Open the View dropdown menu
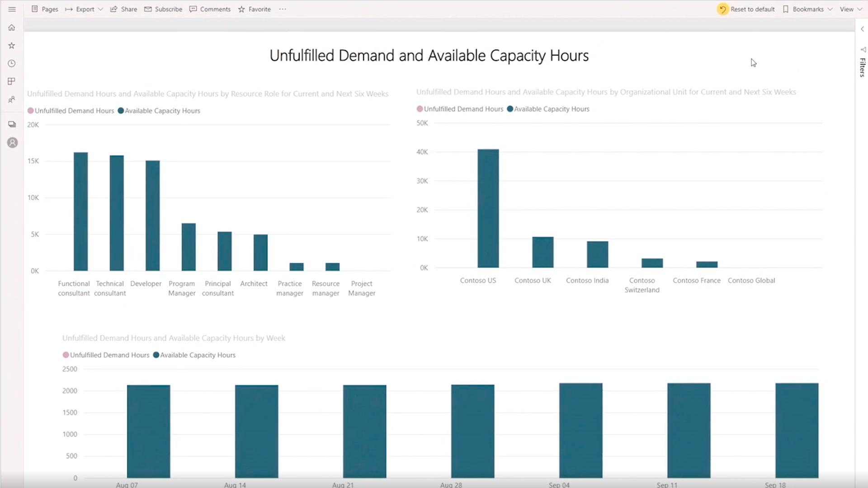This screenshot has width=868, height=488. (850, 9)
